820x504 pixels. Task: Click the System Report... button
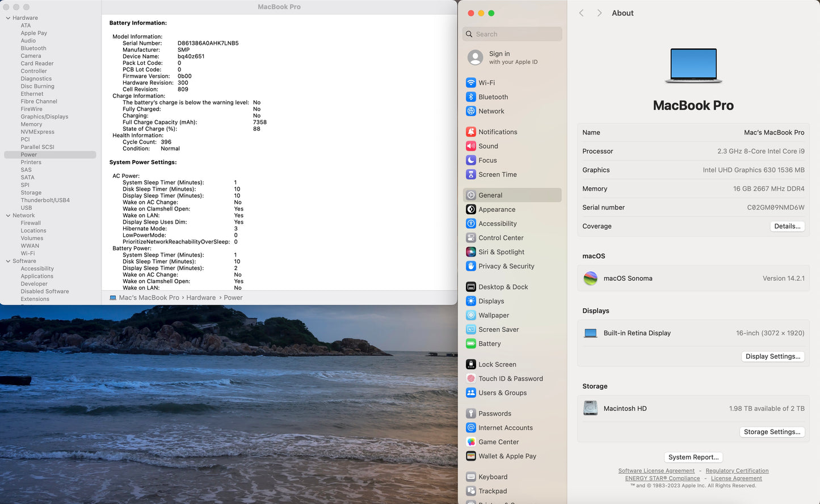pyautogui.click(x=693, y=457)
